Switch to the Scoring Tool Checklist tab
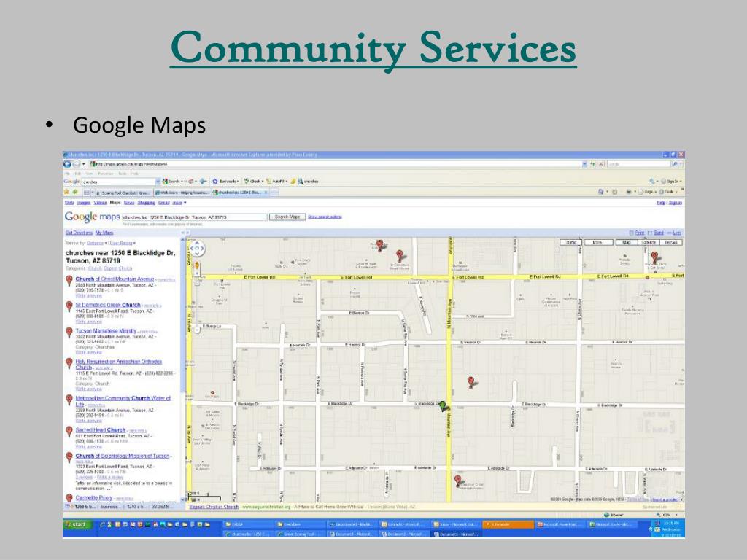 (x=124, y=192)
